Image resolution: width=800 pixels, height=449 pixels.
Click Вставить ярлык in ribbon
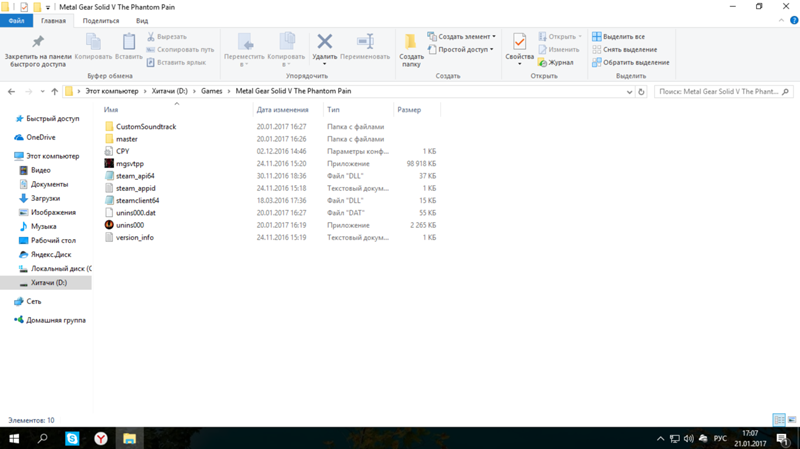coord(176,62)
